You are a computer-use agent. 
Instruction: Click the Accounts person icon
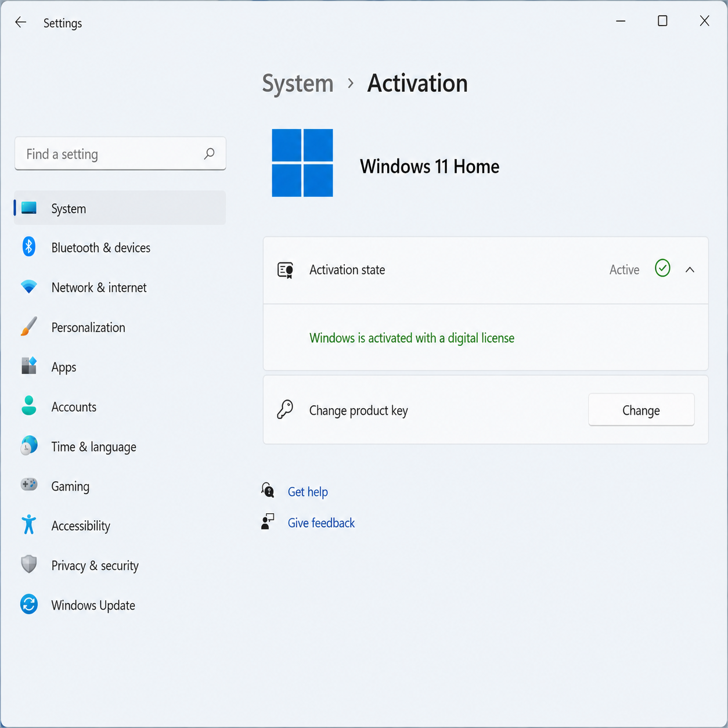[29, 406]
